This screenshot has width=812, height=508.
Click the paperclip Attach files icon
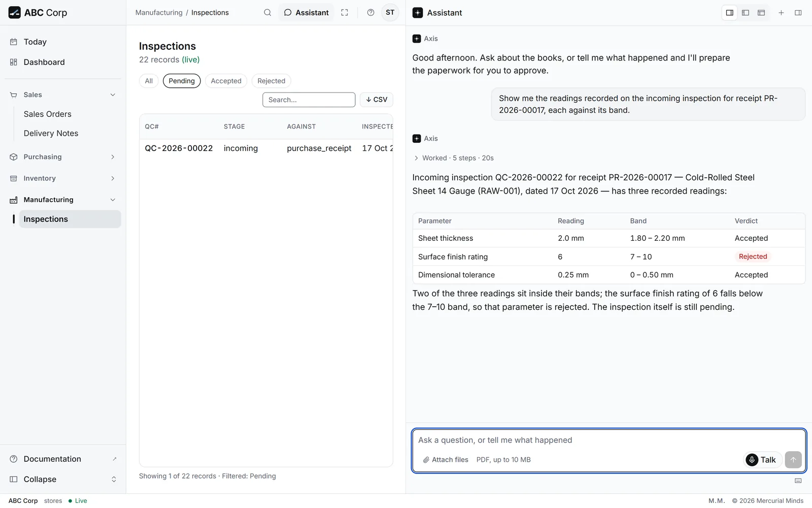(x=426, y=460)
